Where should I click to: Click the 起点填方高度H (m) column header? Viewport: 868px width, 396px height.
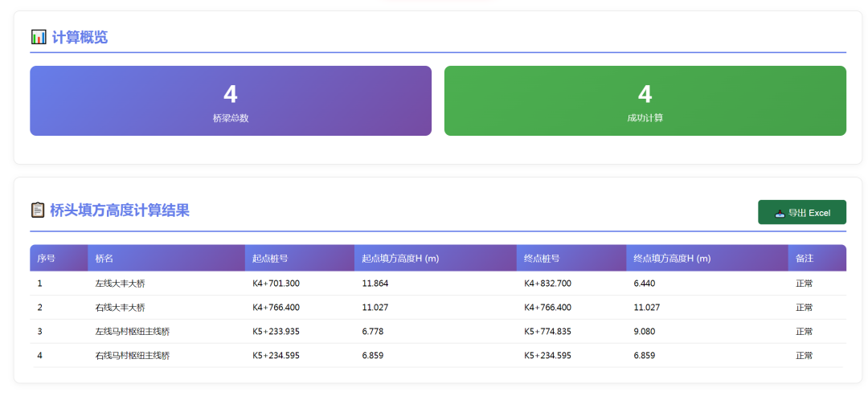pos(435,259)
